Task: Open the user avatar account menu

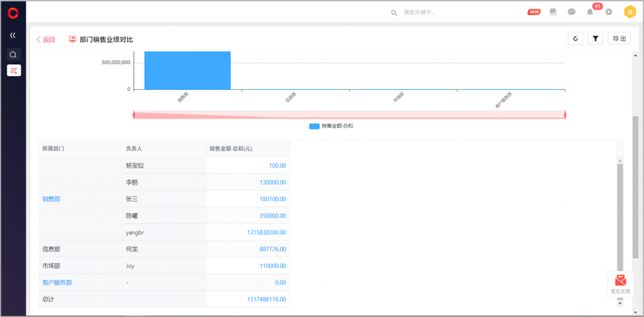Action: point(630,12)
